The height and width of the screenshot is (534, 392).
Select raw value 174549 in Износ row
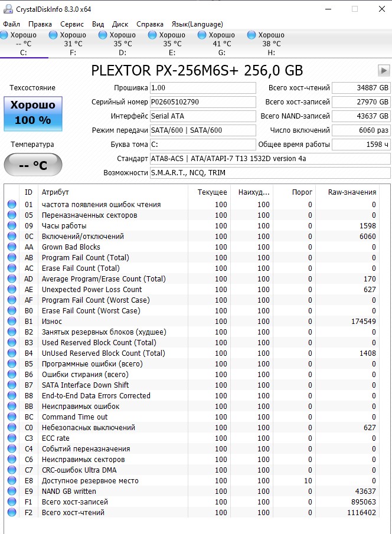(x=364, y=321)
